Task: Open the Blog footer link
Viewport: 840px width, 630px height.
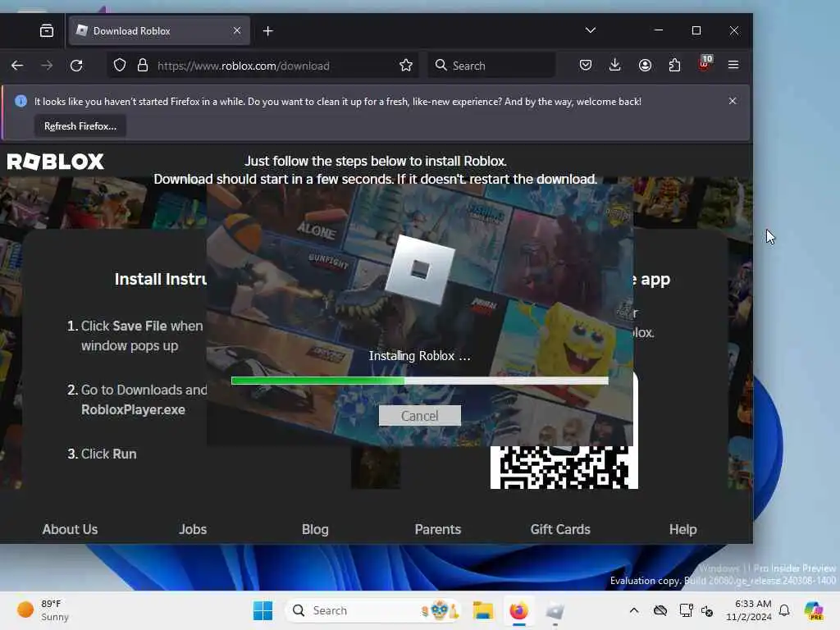Action: (x=315, y=529)
